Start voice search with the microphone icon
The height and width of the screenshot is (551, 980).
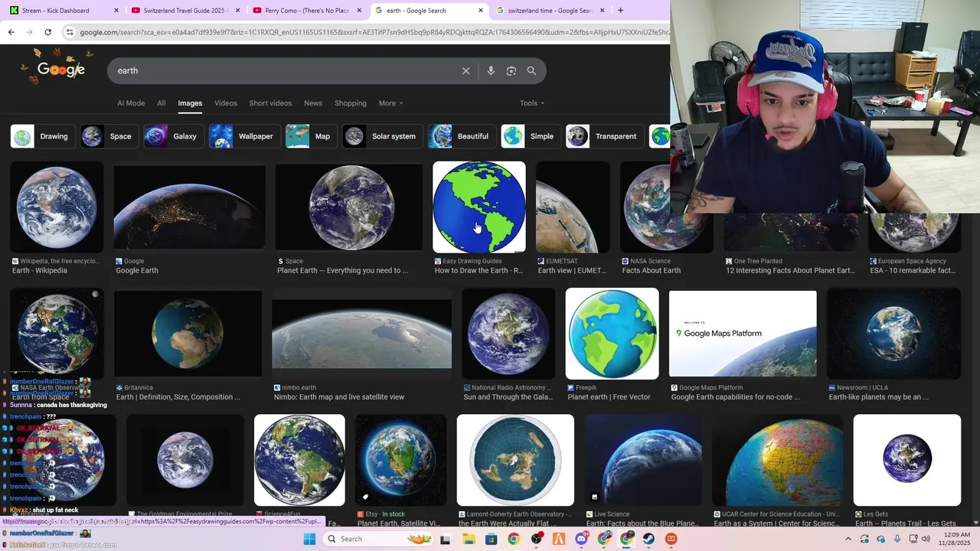pyautogui.click(x=491, y=70)
